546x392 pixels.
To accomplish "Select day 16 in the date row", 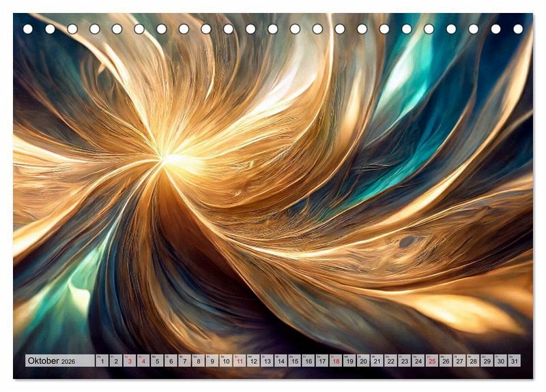I will click(308, 361).
